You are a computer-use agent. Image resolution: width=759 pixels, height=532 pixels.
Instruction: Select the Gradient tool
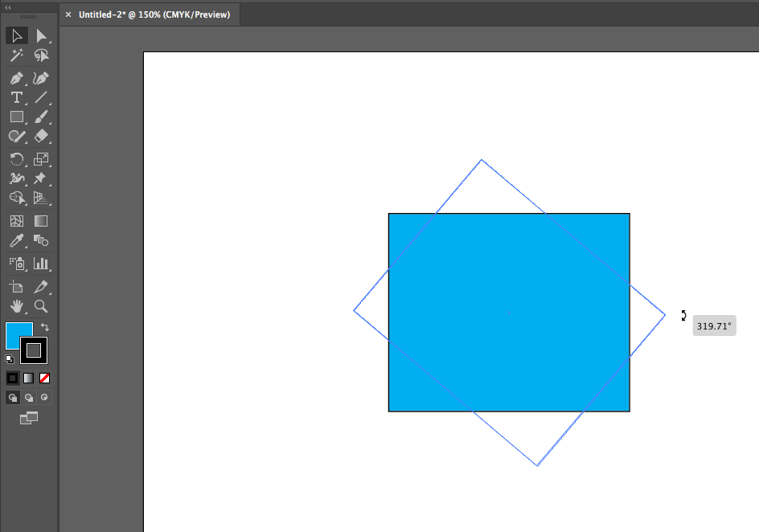pyautogui.click(x=41, y=221)
